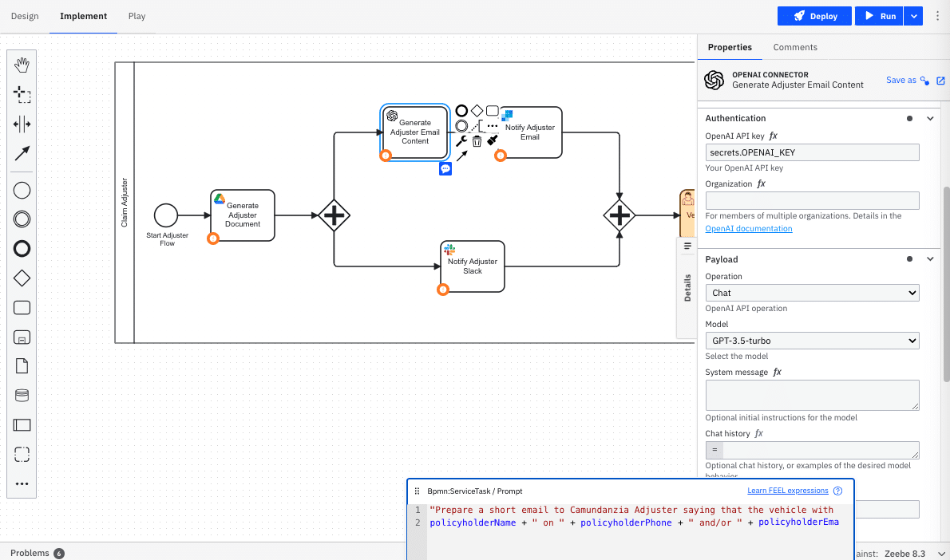This screenshot has width=950, height=560.
Task: Append intermediate event from the context pad
Action: tap(461, 126)
